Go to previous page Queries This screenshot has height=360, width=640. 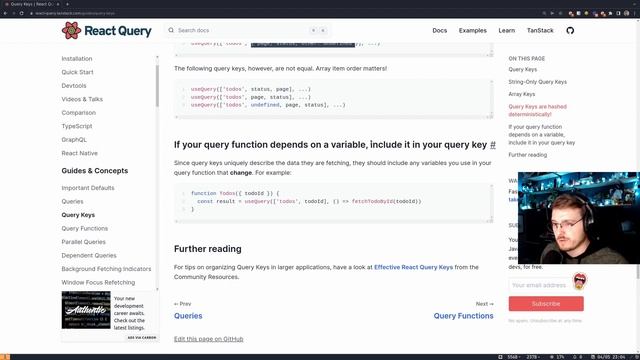tap(188, 316)
